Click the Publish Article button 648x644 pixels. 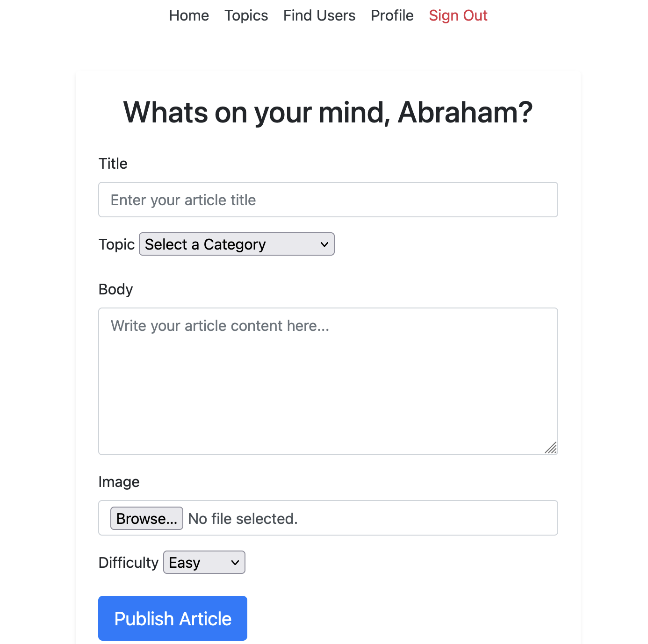click(173, 618)
